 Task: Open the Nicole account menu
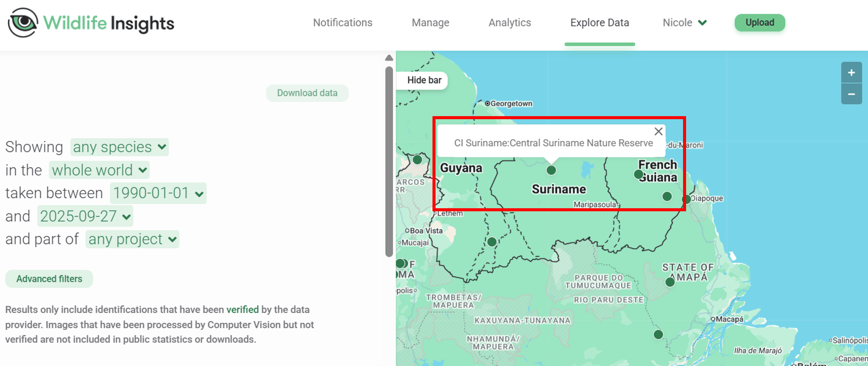click(x=684, y=23)
